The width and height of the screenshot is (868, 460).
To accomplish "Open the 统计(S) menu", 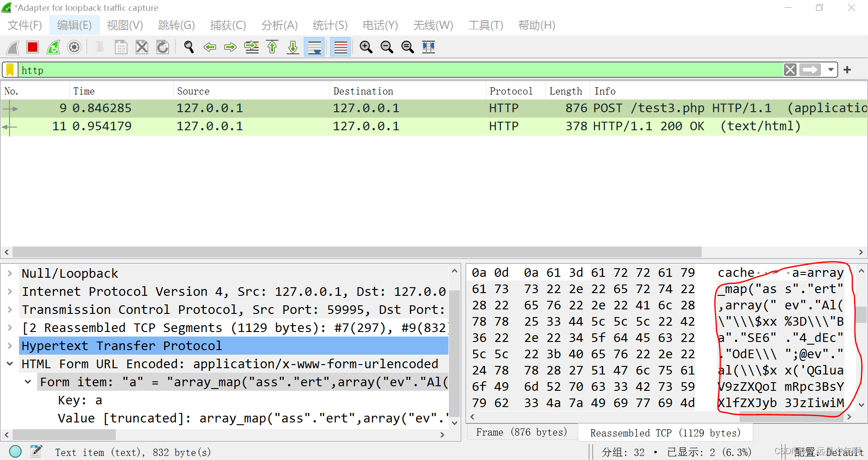I will coord(330,25).
